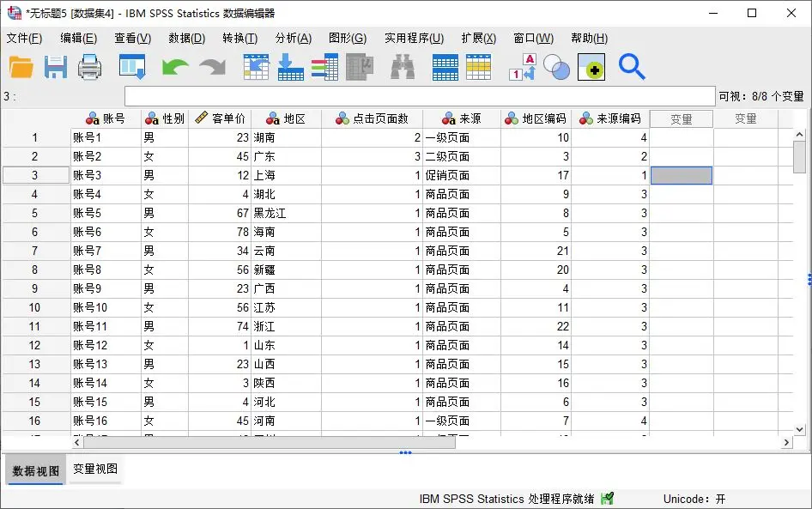Click 地区编码 value 22 for 浙江

click(x=536, y=326)
